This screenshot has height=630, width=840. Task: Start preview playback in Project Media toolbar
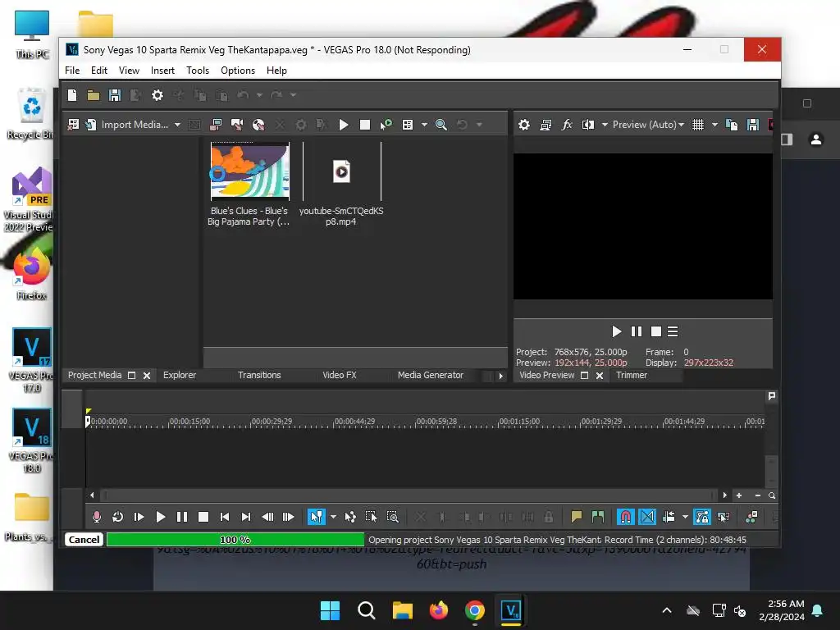(x=344, y=125)
